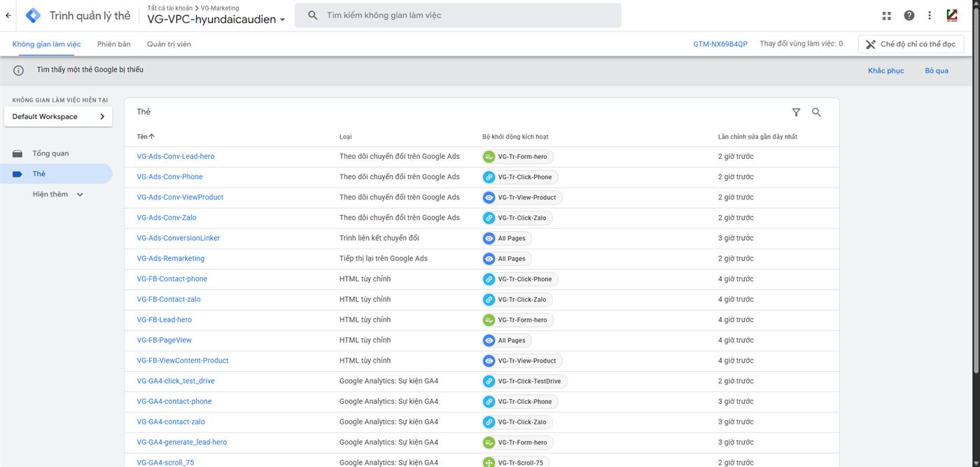Click the VG-Tr-Form-hero trigger chip for VG-Ads-Conv-Lead-hero

click(518, 157)
